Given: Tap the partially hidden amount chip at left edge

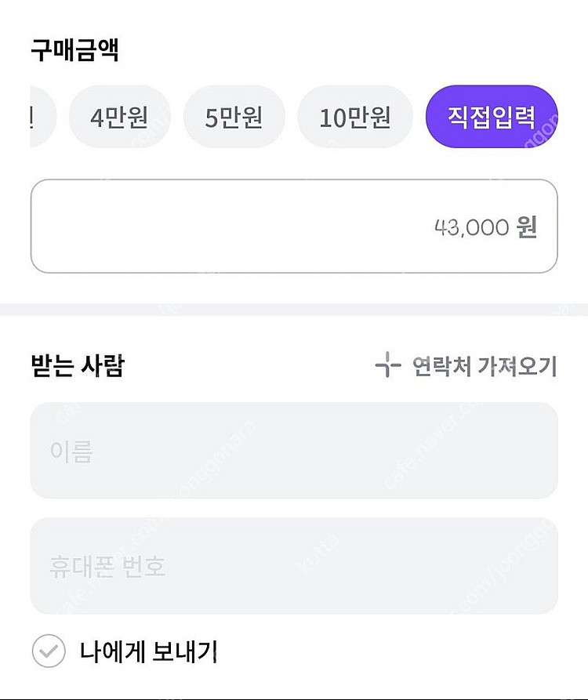Looking at the screenshot, I should 42,117.
